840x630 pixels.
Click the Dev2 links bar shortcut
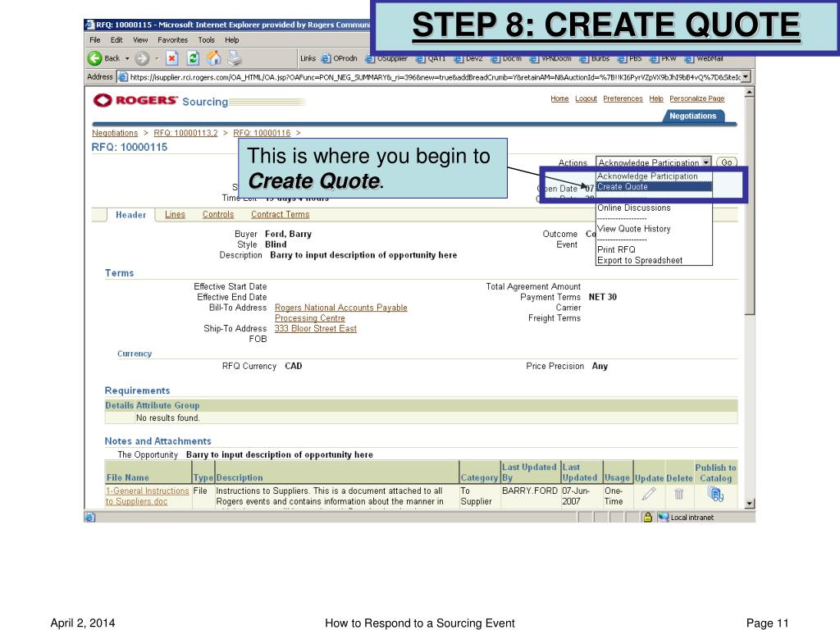468,58
